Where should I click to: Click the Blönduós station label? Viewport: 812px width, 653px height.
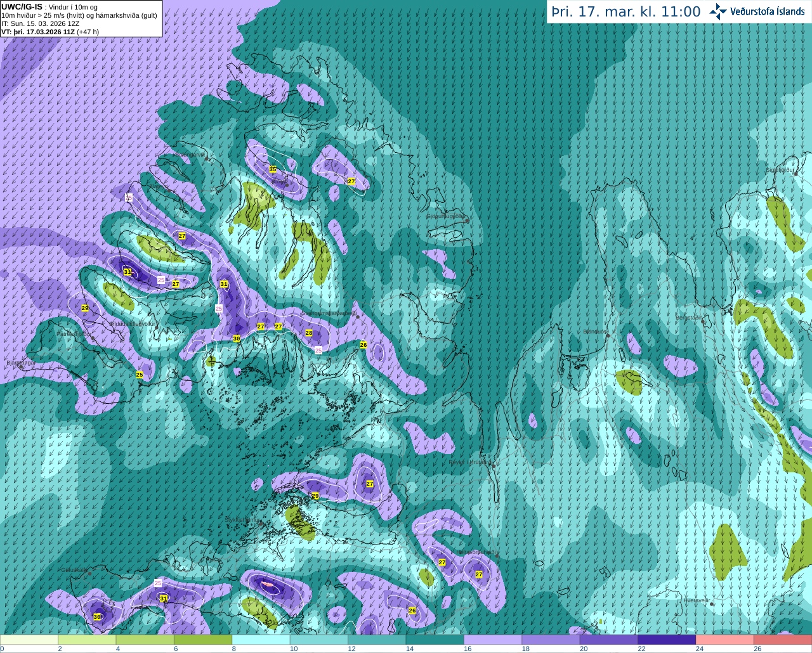pos(594,332)
